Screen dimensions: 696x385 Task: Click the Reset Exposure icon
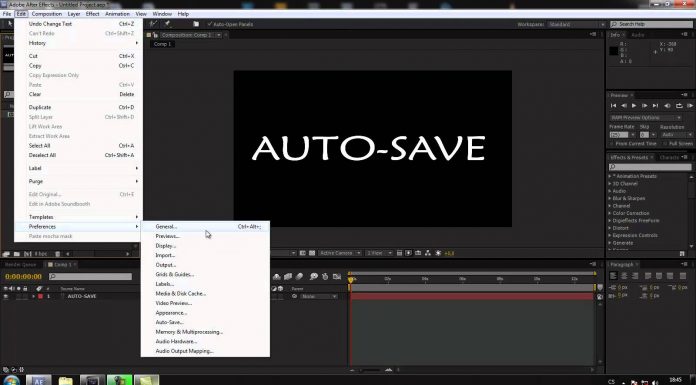coord(438,253)
